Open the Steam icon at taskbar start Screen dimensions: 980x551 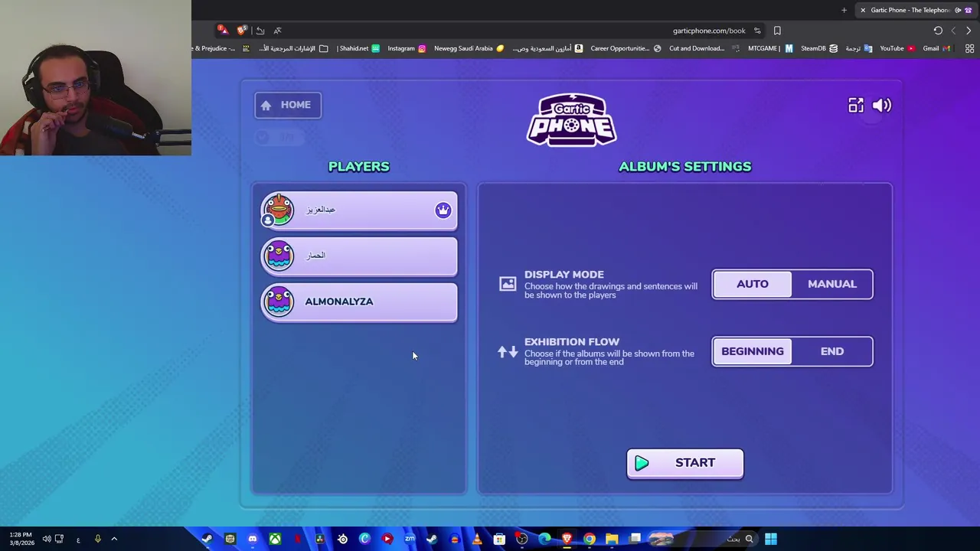click(207, 539)
